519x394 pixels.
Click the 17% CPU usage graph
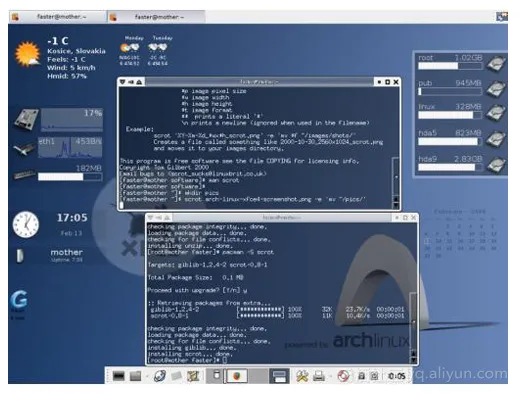tap(72, 119)
